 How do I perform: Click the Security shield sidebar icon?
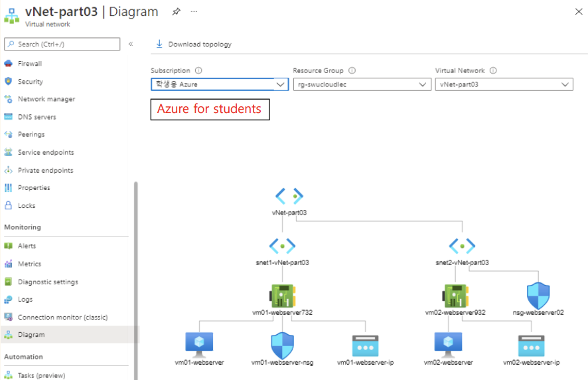[8, 81]
